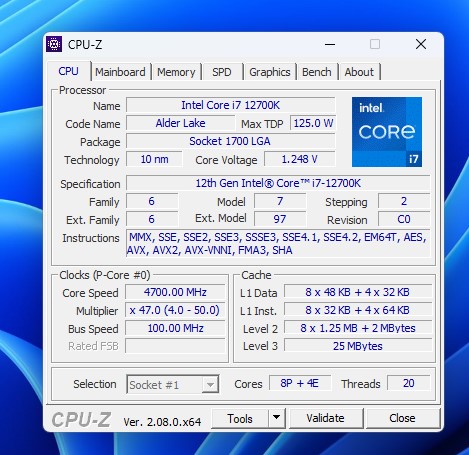
Task: Click the CPU-Z app icon in title bar
Action: coord(54,44)
